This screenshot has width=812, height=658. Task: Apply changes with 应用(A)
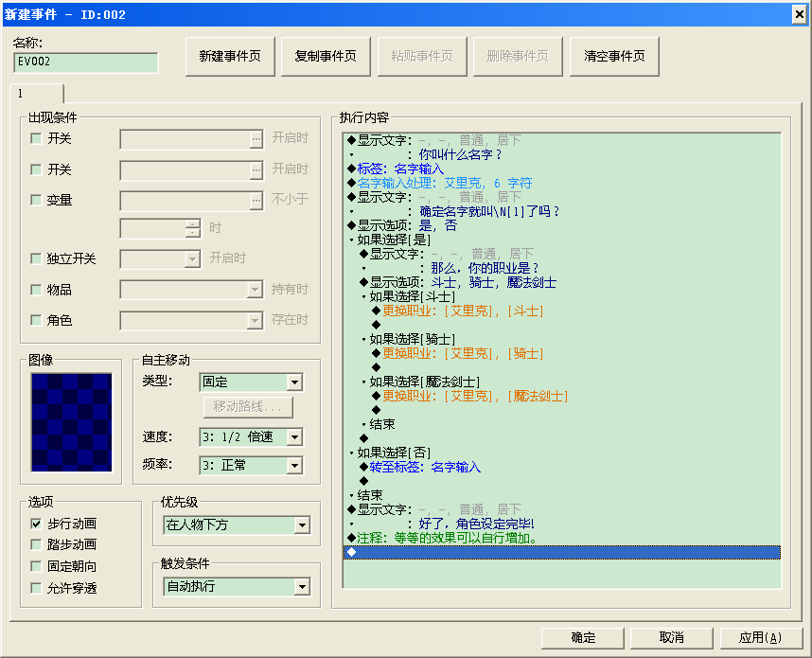(761, 638)
